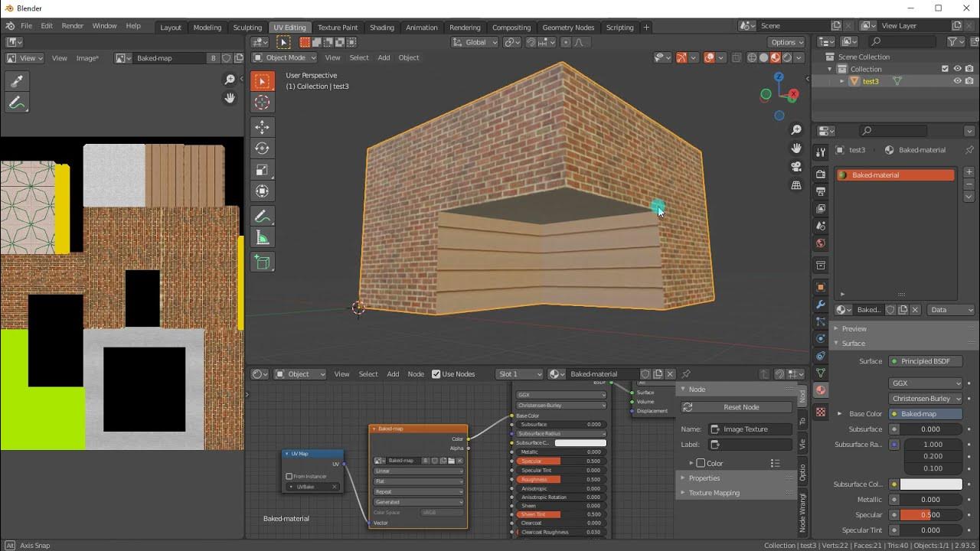Select the Select Box tool in 3D viewport
This screenshot has width=980, height=551.
[x=262, y=81]
